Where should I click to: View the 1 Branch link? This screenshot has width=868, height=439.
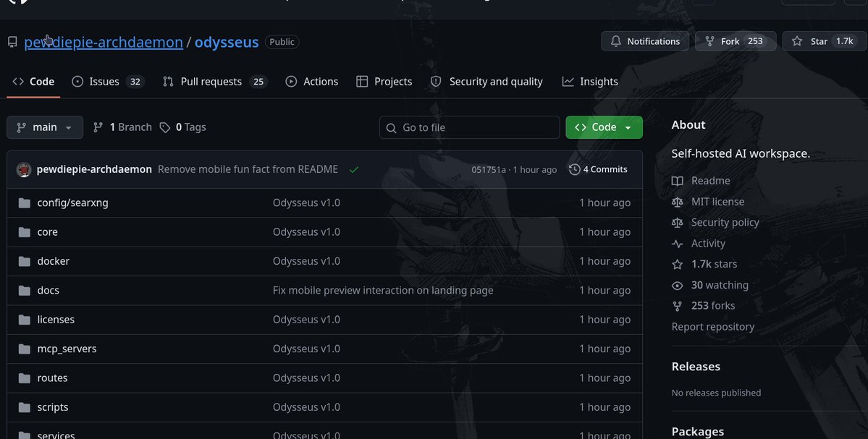click(x=122, y=127)
